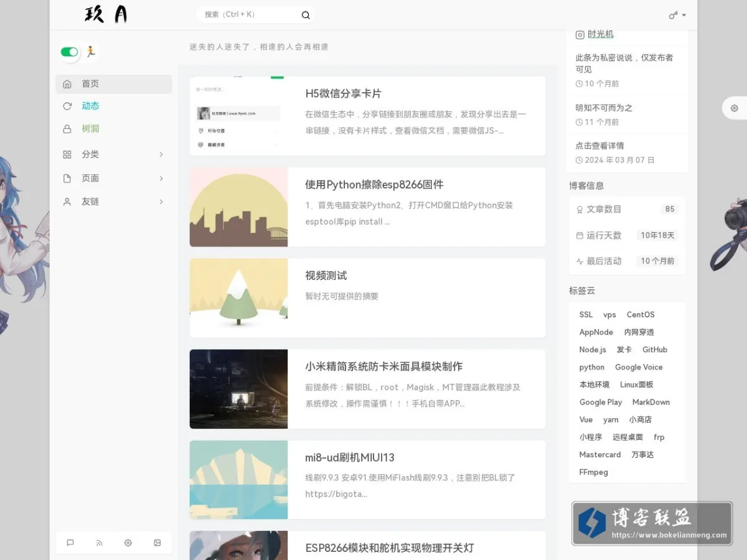Click the dark room article thumbnail
The width and height of the screenshot is (747, 560).
click(x=238, y=389)
